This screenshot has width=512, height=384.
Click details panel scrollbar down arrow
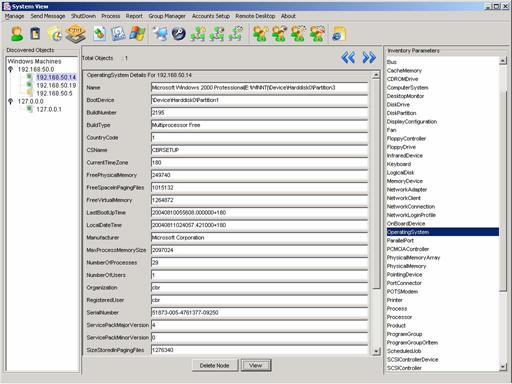click(x=376, y=351)
